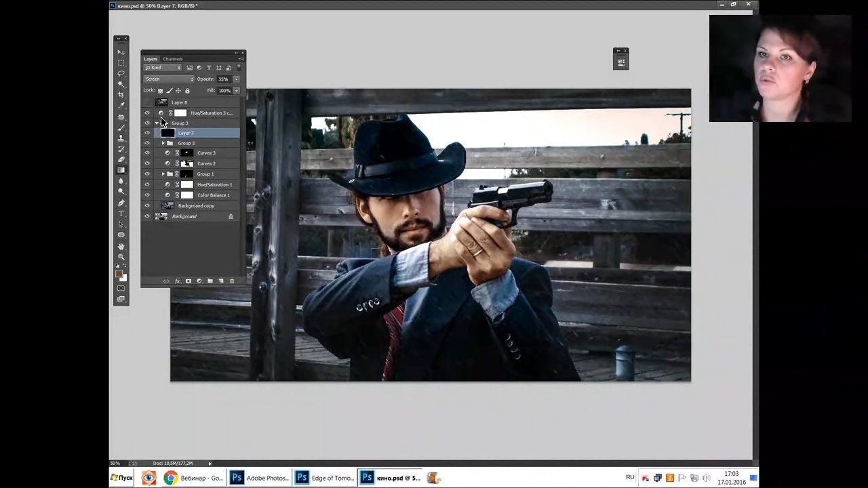Screen dimensions: 868x488
Task: Hide the Hue/Saturation 3 layer
Action: pos(147,113)
